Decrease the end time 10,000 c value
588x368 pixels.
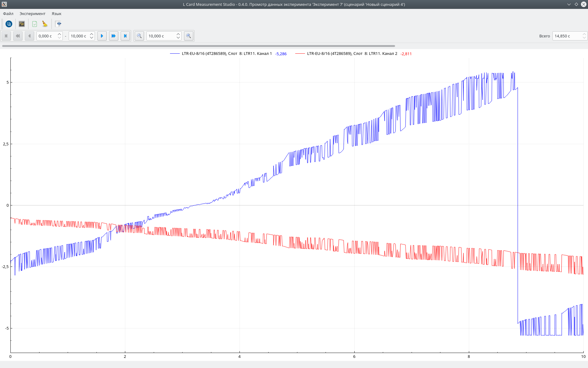click(x=92, y=38)
